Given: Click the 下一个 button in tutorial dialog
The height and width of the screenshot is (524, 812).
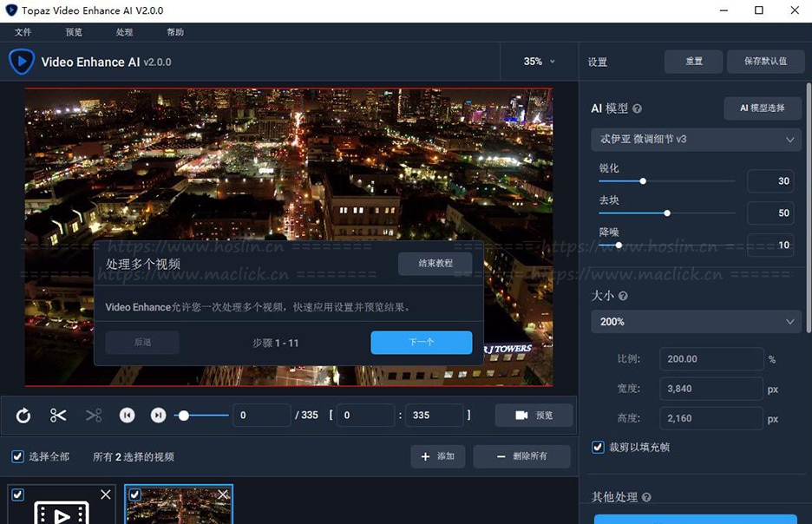Looking at the screenshot, I should pyautogui.click(x=421, y=343).
